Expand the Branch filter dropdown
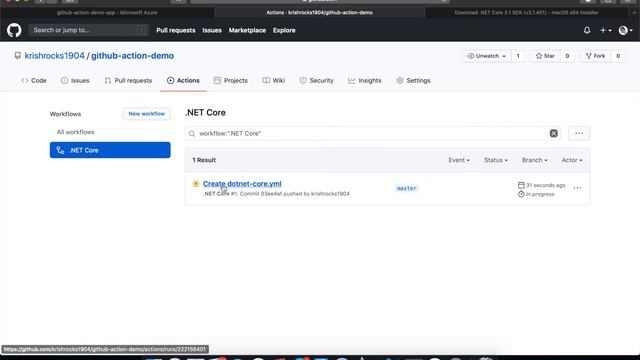This screenshot has height=360, width=640. (x=534, y=160)
